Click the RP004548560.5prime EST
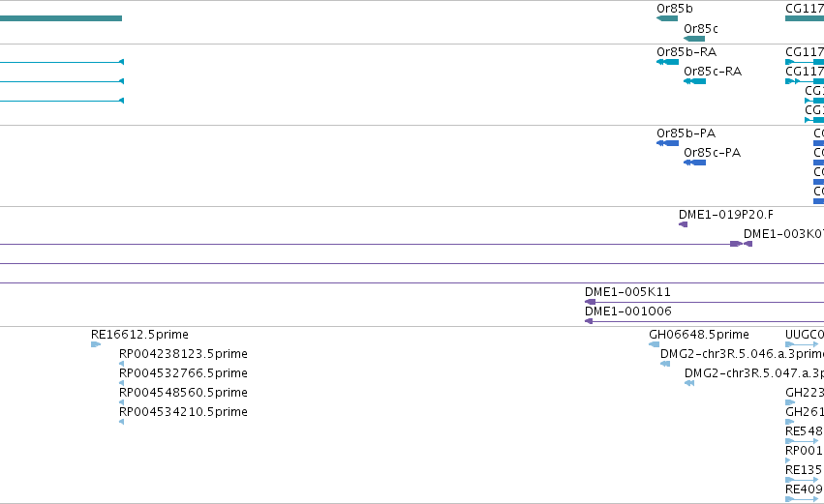 [x=121, y=402]
